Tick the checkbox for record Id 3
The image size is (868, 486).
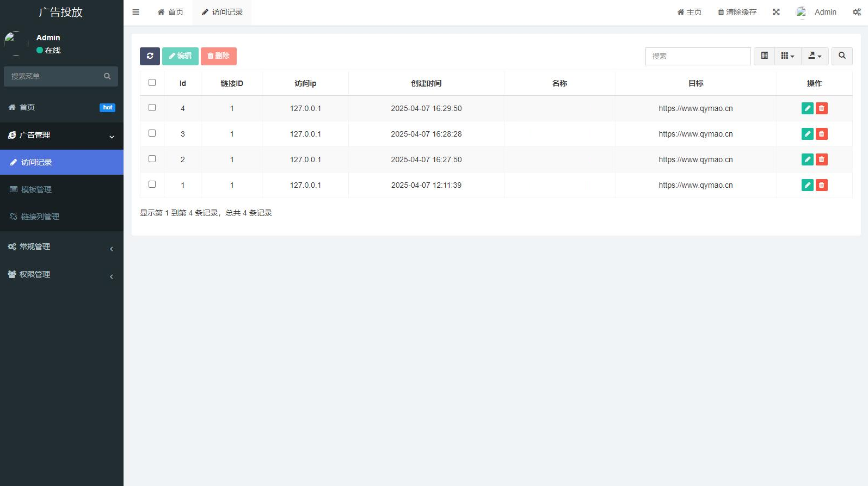[x=152, y=133]
